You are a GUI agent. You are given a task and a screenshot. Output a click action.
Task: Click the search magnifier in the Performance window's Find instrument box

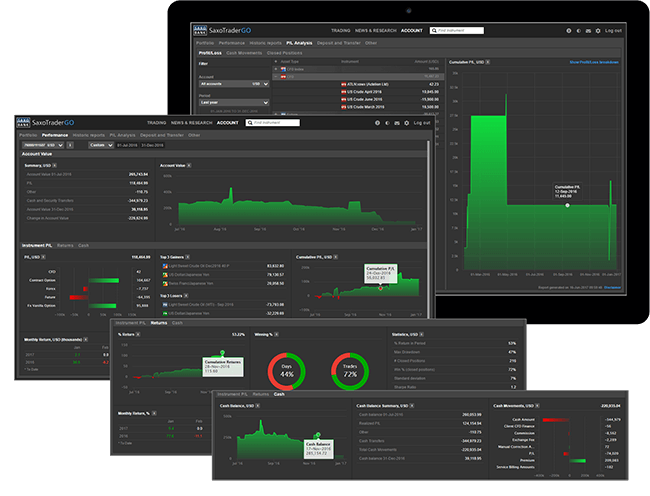pos(250,123)
